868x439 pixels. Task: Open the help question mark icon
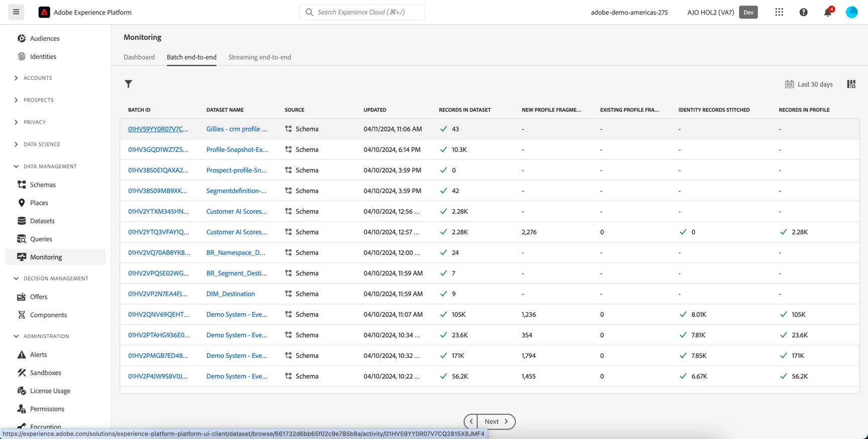pos(804,12)
